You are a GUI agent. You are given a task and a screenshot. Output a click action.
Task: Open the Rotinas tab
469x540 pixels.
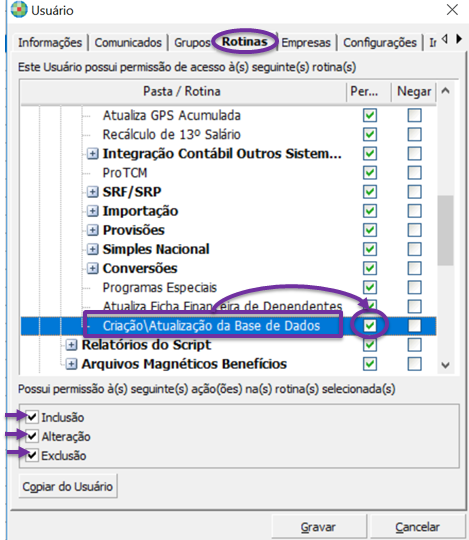[x=244, y=42]
